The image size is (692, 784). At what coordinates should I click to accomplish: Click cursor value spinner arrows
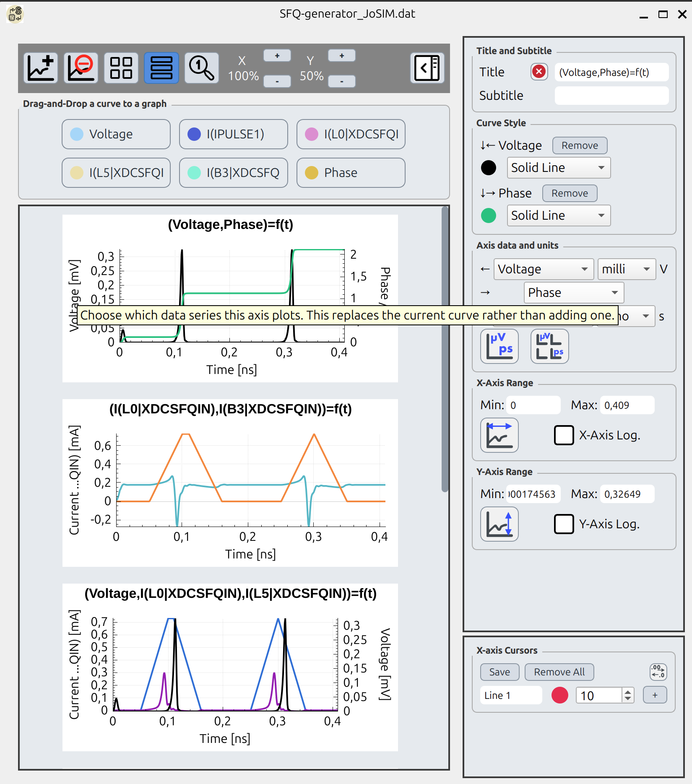[627, 696]
